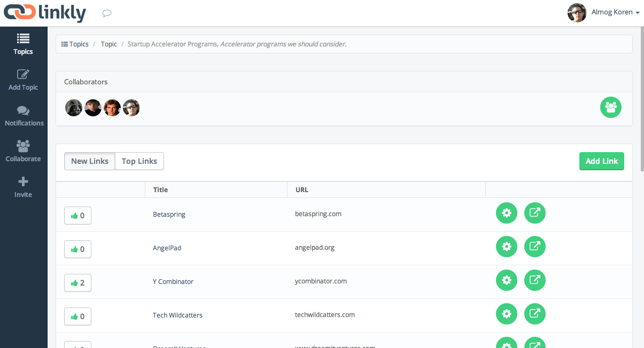Switch to the New Links tab
Viewport: 644px width, 348px height.
(90, 161)
